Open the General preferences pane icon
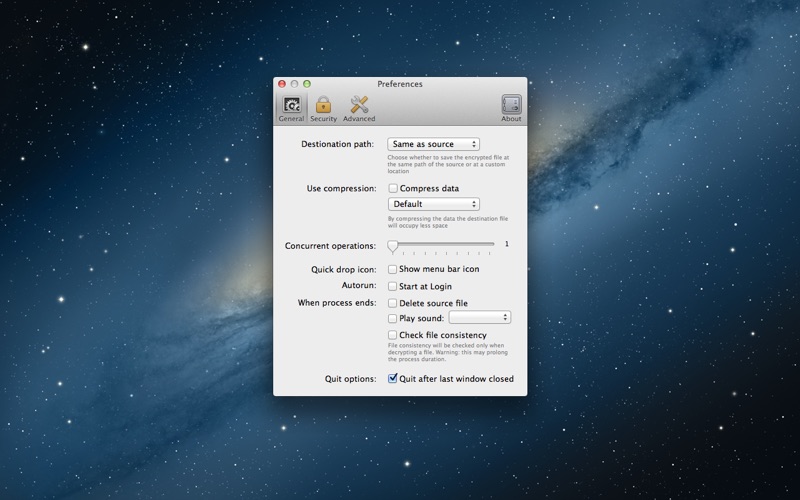800x500 pixels. coord(291,105)
